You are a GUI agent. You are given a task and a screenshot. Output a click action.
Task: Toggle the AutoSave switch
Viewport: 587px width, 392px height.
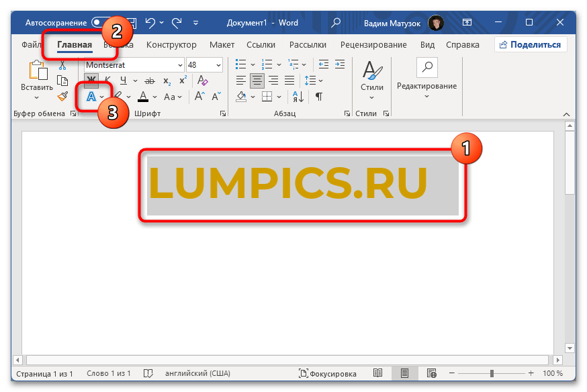[x=102, y=22]
